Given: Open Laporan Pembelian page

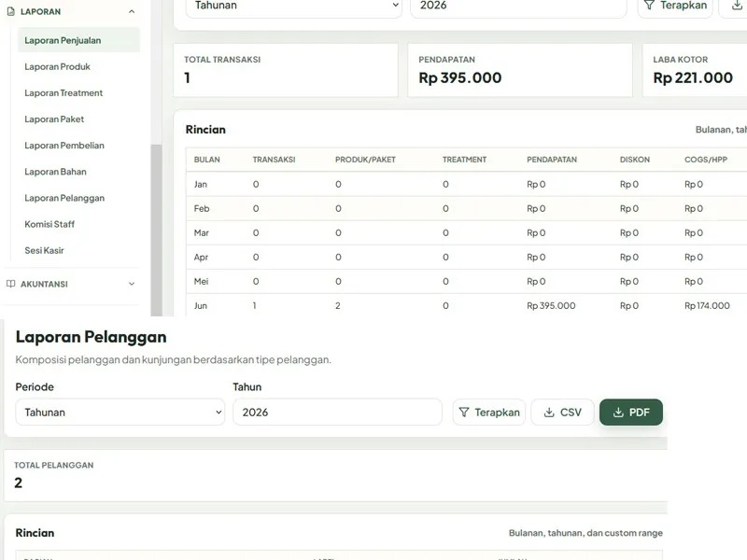Looking at the screenshot, I should [64, 146].
